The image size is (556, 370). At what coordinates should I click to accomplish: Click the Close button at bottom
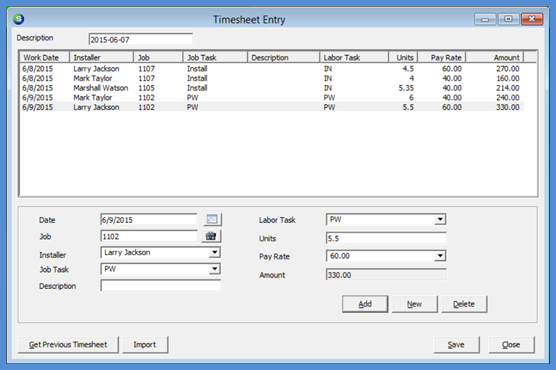coord(511,344)
